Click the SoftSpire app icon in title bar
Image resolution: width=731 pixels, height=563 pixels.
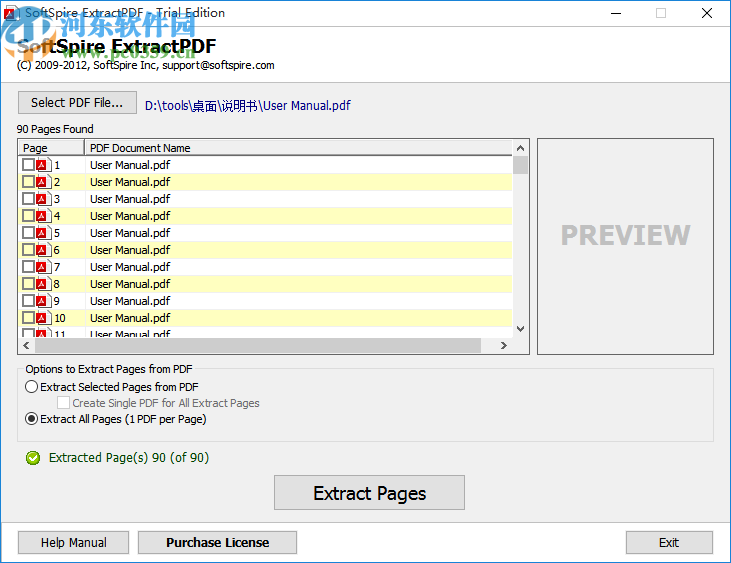click(10, 13)
